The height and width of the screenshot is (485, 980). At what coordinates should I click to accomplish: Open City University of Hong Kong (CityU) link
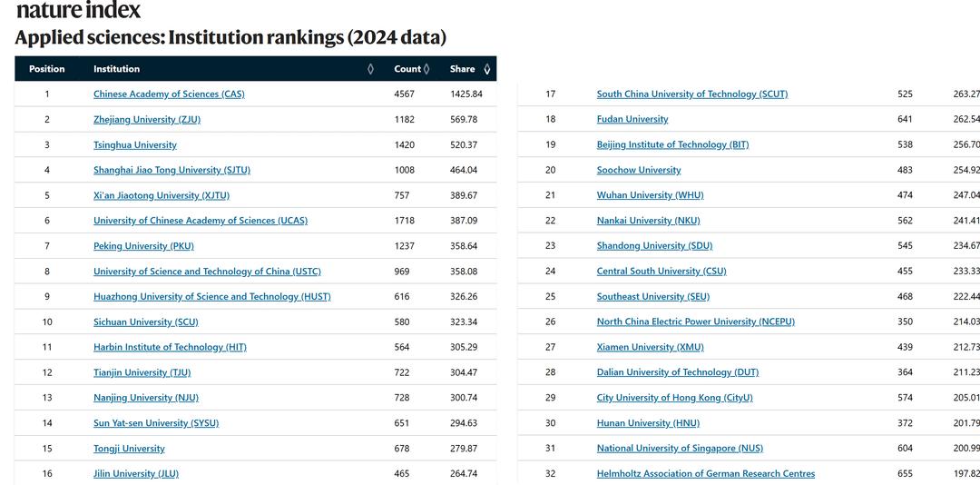pos(675,398)
